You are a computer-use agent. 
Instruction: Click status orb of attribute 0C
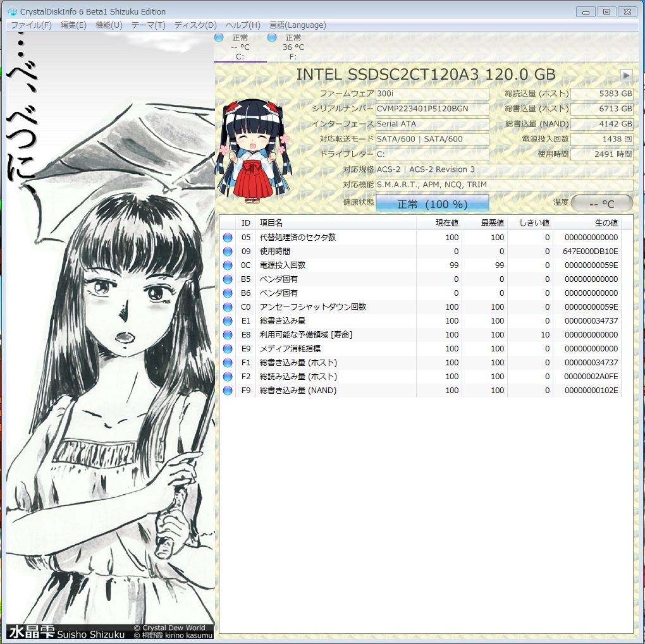pyautogui.click(x=228, y=265)
